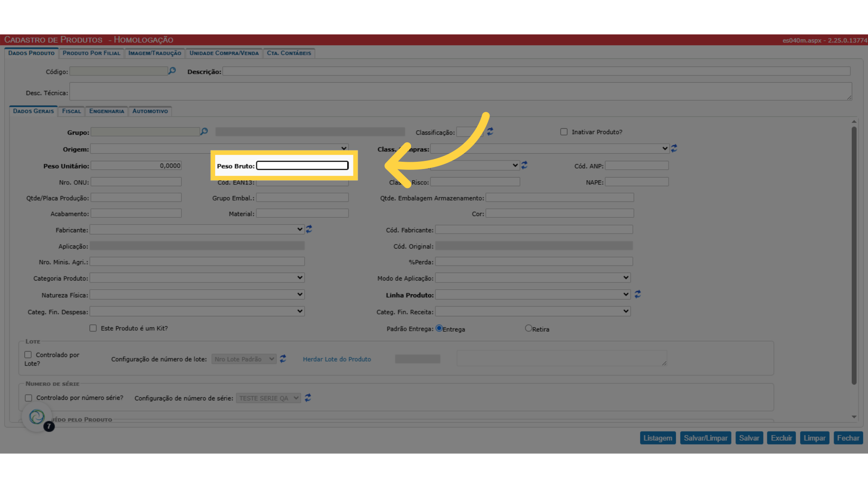Click the refresh icon beside Linha Produto

coord(637,294)
